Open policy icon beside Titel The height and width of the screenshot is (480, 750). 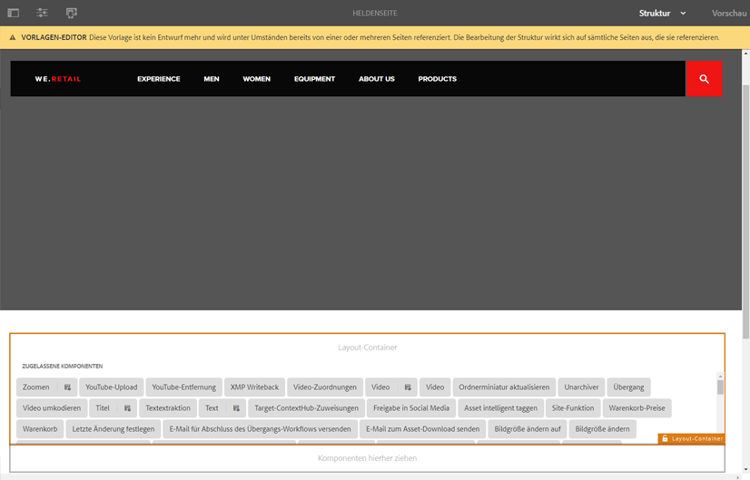tap(127, 408)
